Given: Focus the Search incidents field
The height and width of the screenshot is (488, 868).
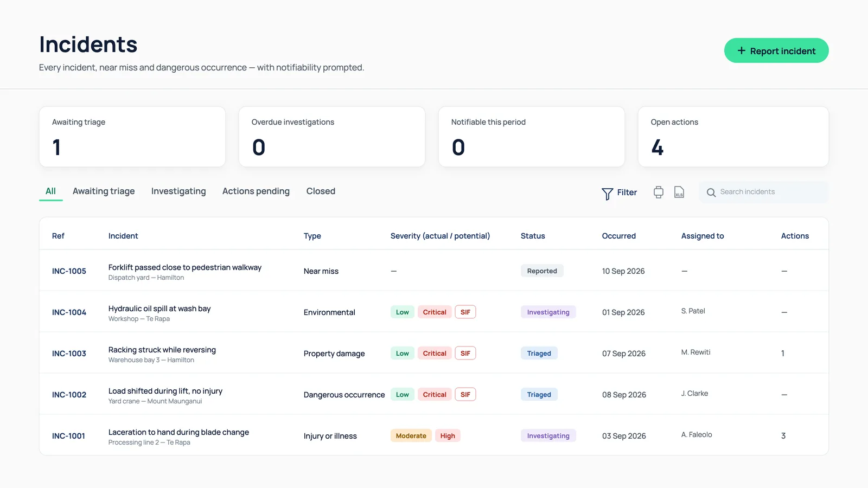Looking at the screenshot, I should coord(763,192).
